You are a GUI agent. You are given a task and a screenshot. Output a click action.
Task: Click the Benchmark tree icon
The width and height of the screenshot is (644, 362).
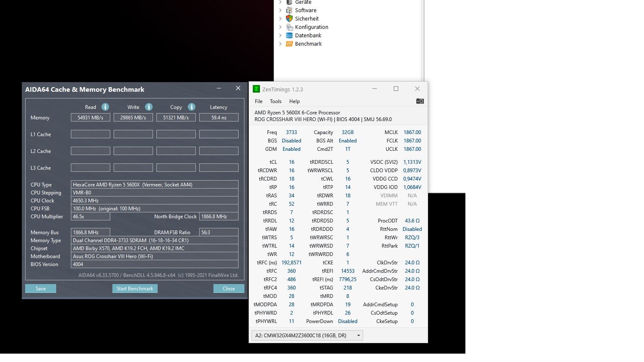click(289, 44)
